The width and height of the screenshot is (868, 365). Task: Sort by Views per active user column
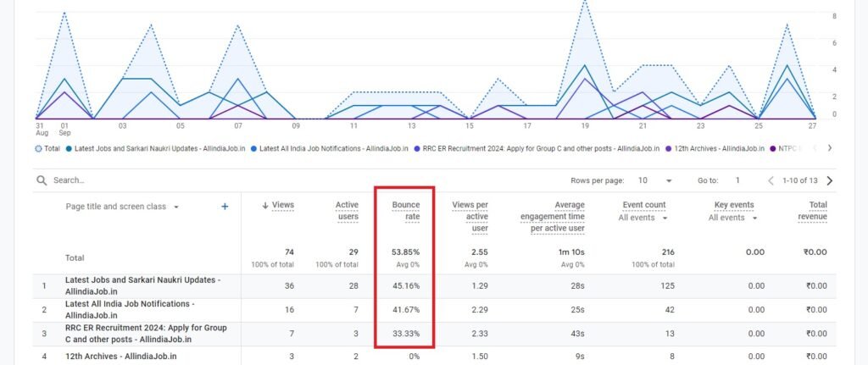tap(470, 216)
